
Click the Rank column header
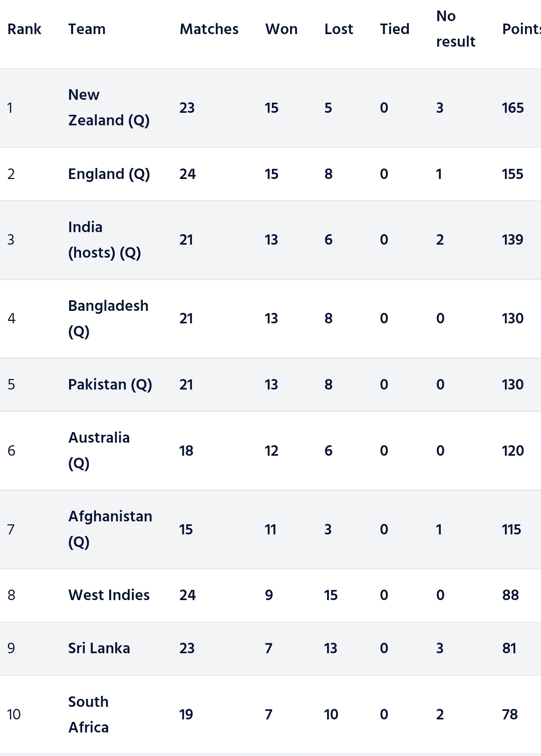tap(24, 29)
